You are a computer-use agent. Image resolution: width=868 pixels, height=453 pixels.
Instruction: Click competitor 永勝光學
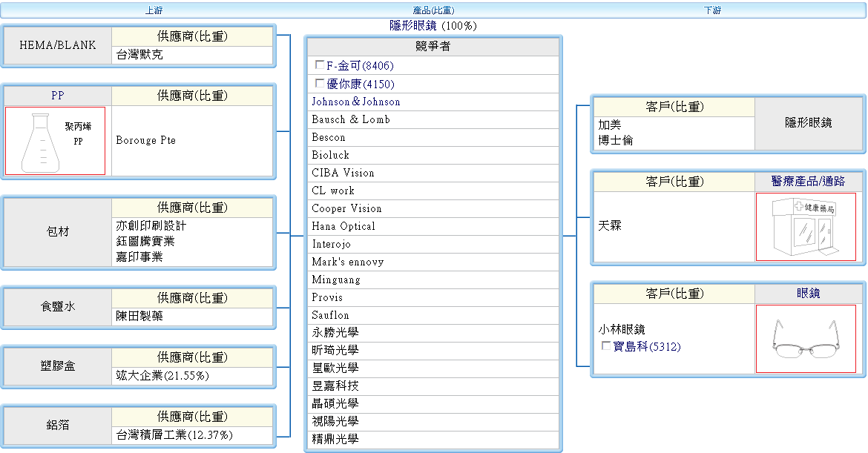(335, 332)
